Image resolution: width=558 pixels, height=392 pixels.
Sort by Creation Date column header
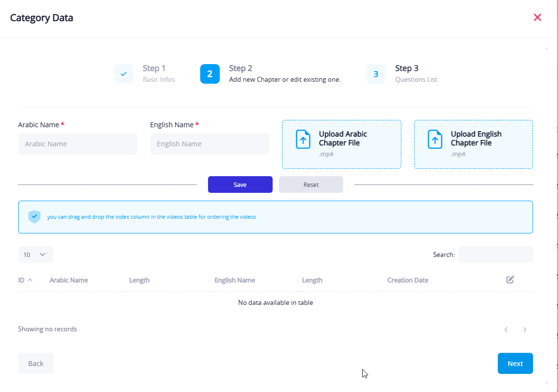407,280
